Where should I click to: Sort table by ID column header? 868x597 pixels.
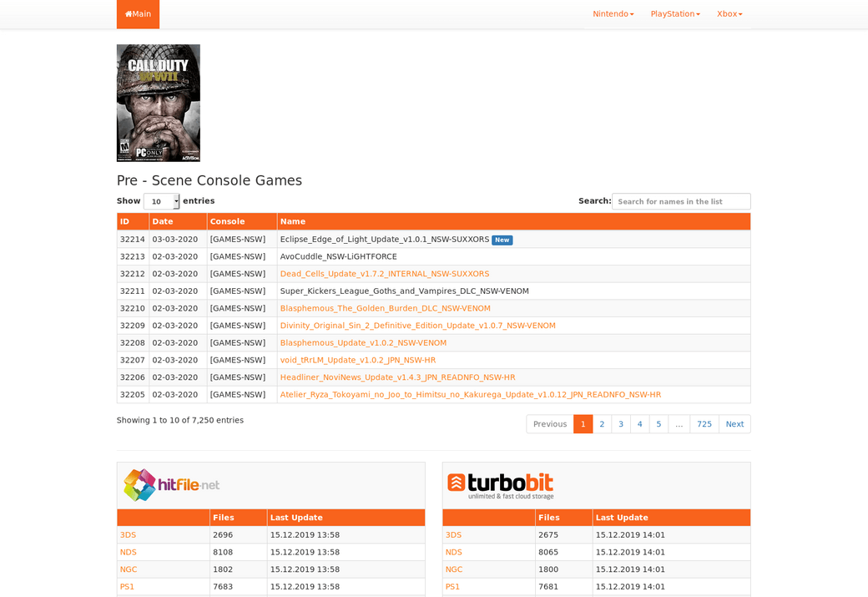[133, 221]
